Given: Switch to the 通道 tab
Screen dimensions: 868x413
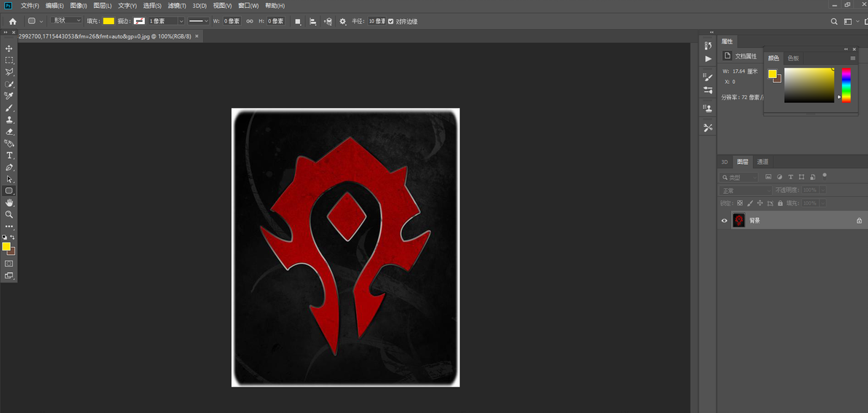Looking at the screenshot, I should [x=763, y=162].
